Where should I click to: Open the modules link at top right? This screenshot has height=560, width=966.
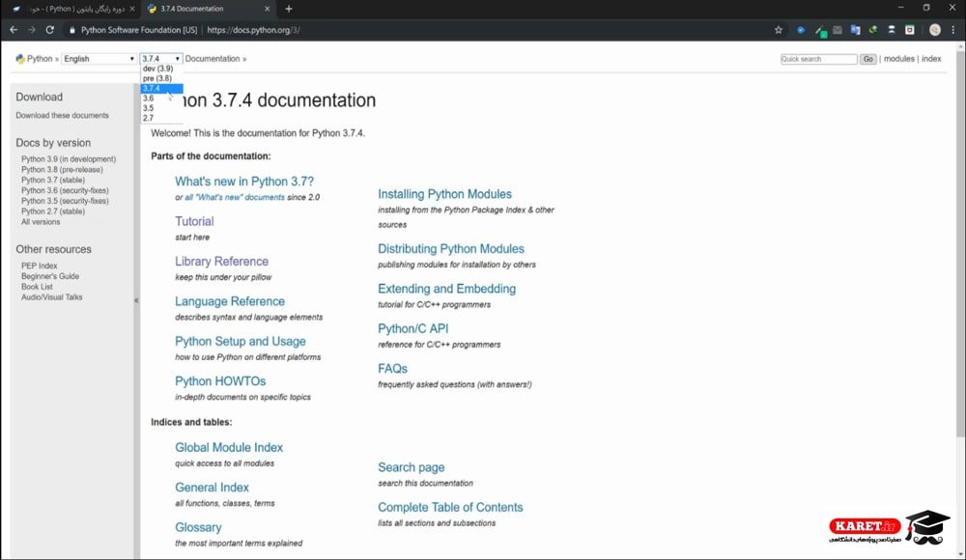898,59
